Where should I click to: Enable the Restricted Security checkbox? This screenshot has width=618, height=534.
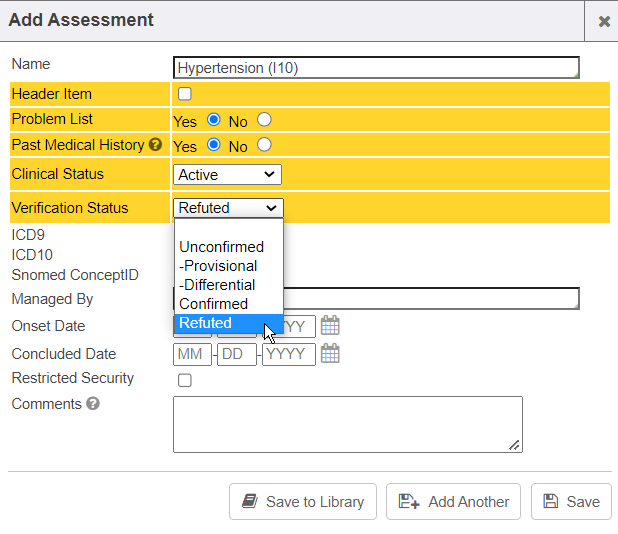185,380
